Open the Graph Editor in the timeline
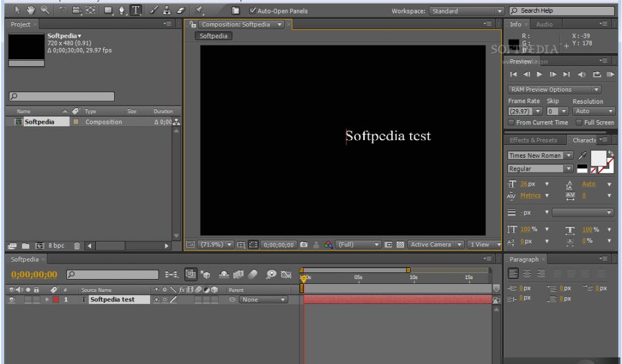This screenshot has width=622, height=364. 286,274
